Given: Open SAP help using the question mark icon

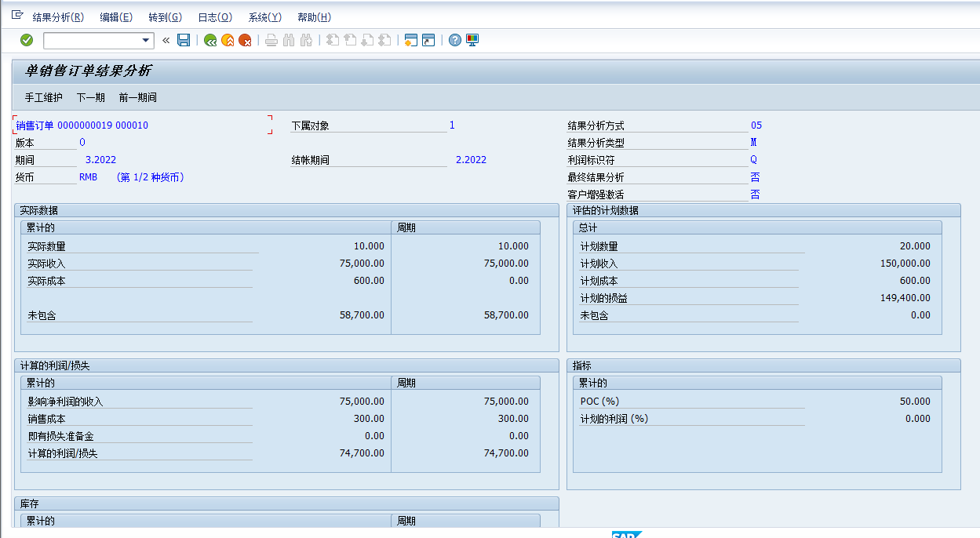Looking at the screenshot, I should [x=455, y=40].
